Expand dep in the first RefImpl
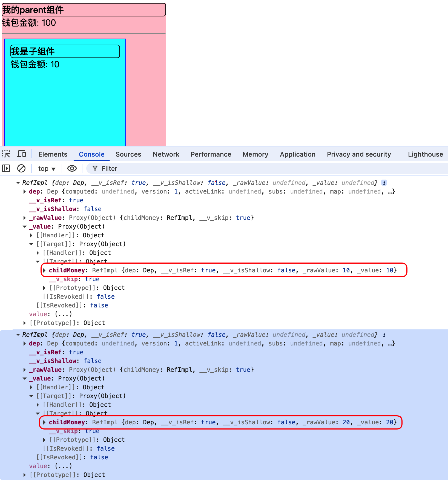The image size is (448, 484). coord(25,192)
